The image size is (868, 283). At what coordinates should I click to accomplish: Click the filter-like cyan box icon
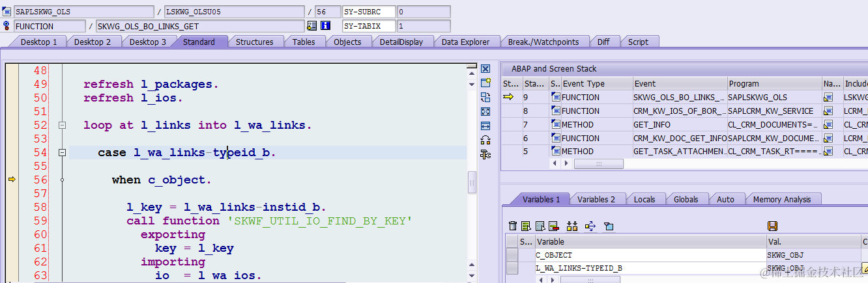(609, 226)
